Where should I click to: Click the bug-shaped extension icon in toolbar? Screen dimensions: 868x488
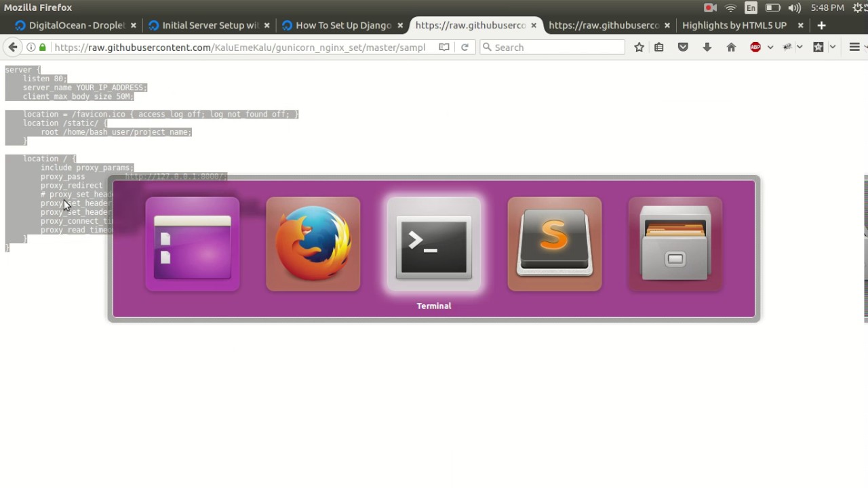pyautogui.click(x=787, y=47)
